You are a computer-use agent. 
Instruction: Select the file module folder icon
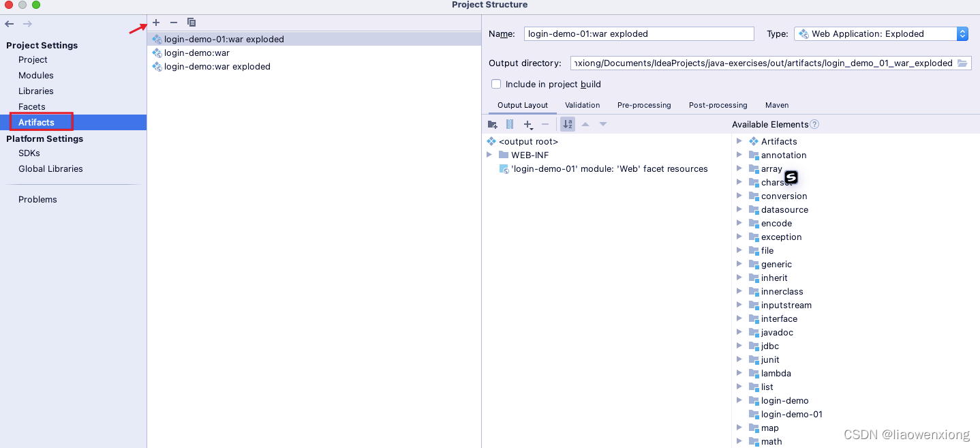[x=754, y=250]
